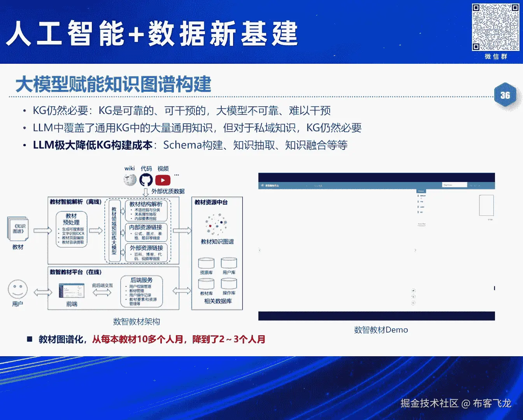Click the 用户 smiley face icon
Screen dimensions: 523x420
(18, 289)
